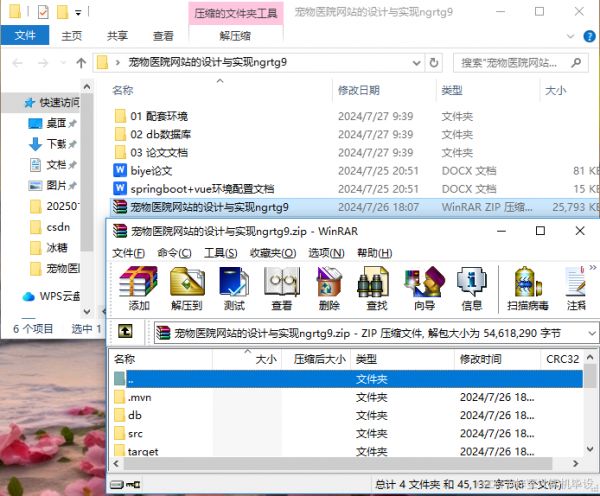This screenshot has height=496, width=600.
Task: Open WPS云盘 in Explorer sidebar
Action: point(52,296)
